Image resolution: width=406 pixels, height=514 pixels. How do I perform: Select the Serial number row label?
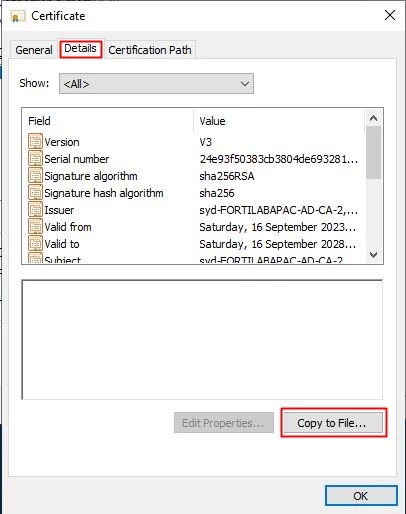coord(77,159)
